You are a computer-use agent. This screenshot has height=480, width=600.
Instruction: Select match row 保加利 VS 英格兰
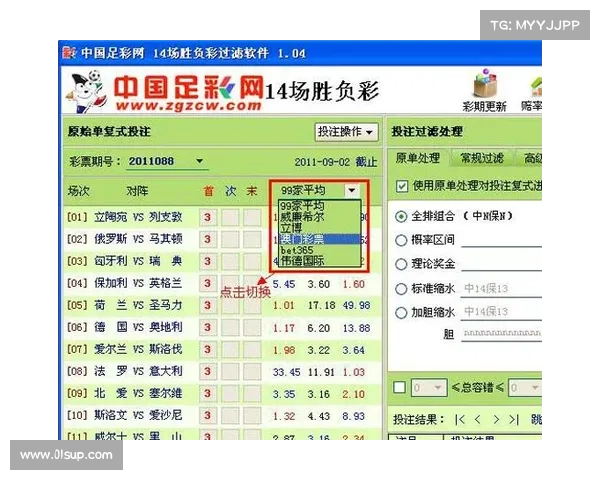click(x=223, y=284)
